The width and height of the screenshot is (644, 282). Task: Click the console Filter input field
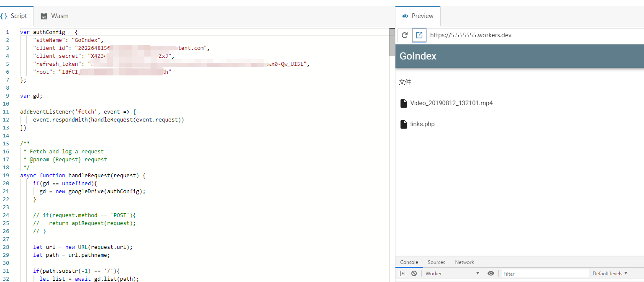coord(544,274)
